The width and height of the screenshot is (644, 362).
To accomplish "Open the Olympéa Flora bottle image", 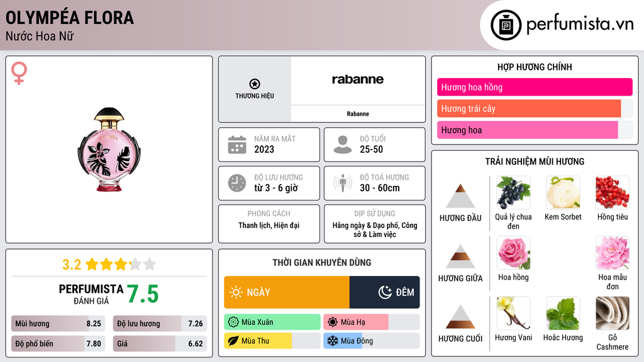I will 108,150.
